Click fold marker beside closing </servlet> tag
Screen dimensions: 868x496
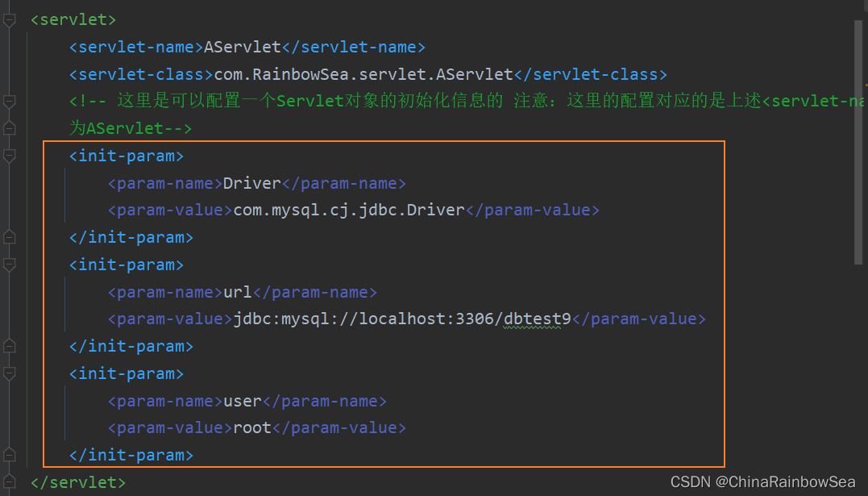(x=10, y=482)
